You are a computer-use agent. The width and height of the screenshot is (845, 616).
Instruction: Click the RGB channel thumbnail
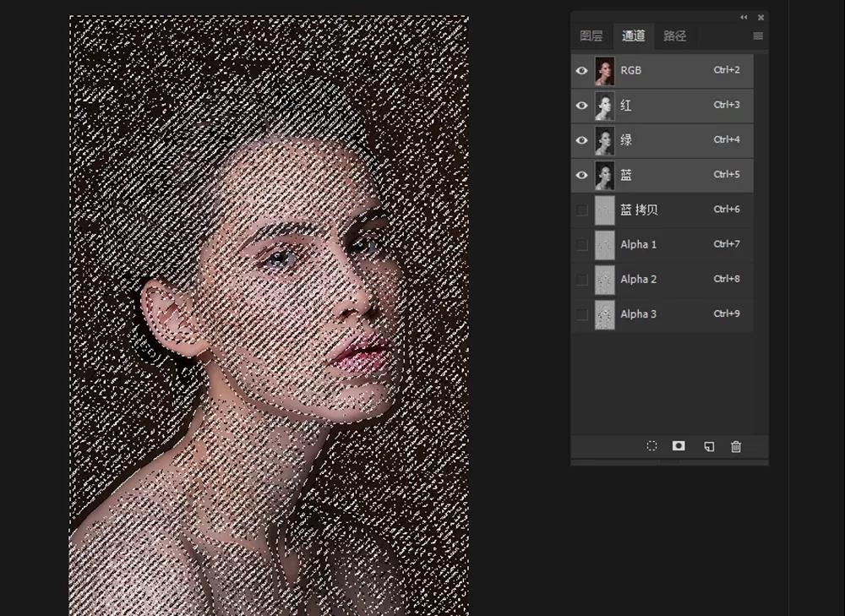click(x=605, y=71)
